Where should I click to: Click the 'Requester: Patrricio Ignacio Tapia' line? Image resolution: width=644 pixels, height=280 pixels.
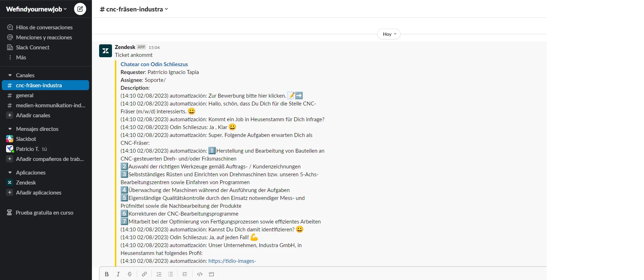point(160,72)
